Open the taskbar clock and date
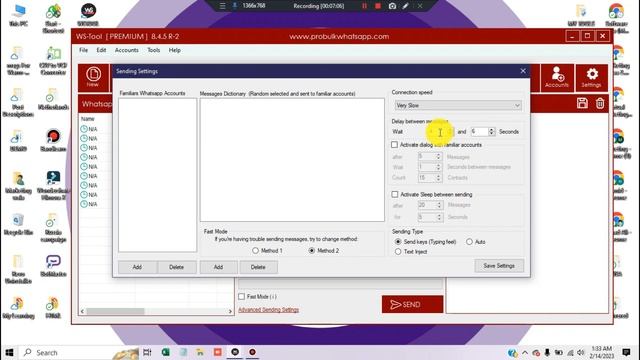The image size is (640, 360). click(x=602, y=352)
